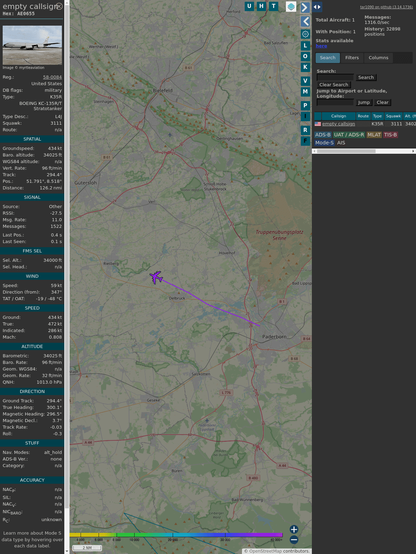Zoom in with the plus map button
The width and height of the screenshot is (416, 554).
tap(294, 529)
